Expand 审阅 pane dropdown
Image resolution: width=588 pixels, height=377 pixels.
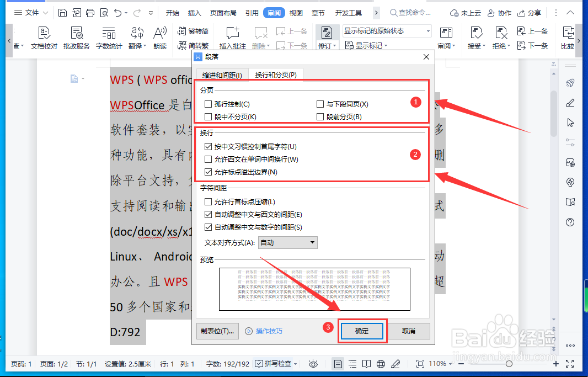454,46
